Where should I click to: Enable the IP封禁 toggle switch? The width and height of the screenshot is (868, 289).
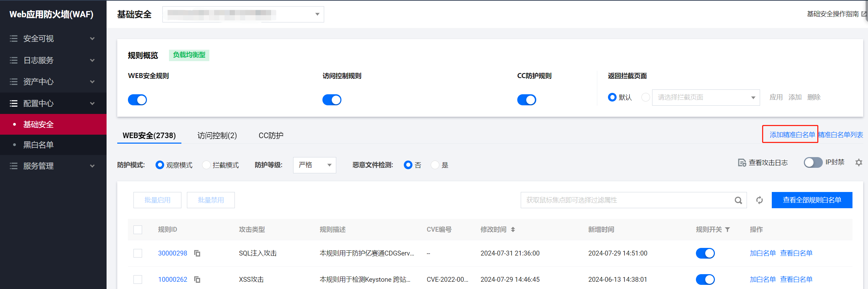click(813, 163)
